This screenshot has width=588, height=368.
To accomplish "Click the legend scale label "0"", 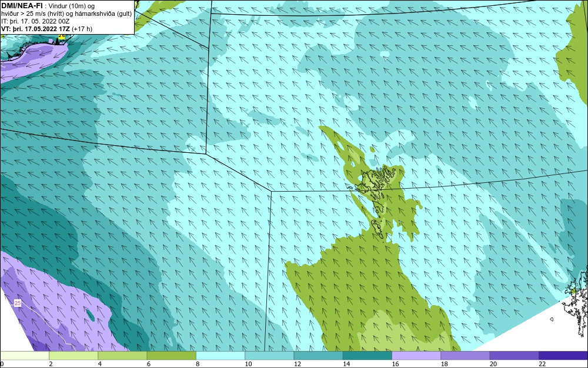I will coord(2,364).
